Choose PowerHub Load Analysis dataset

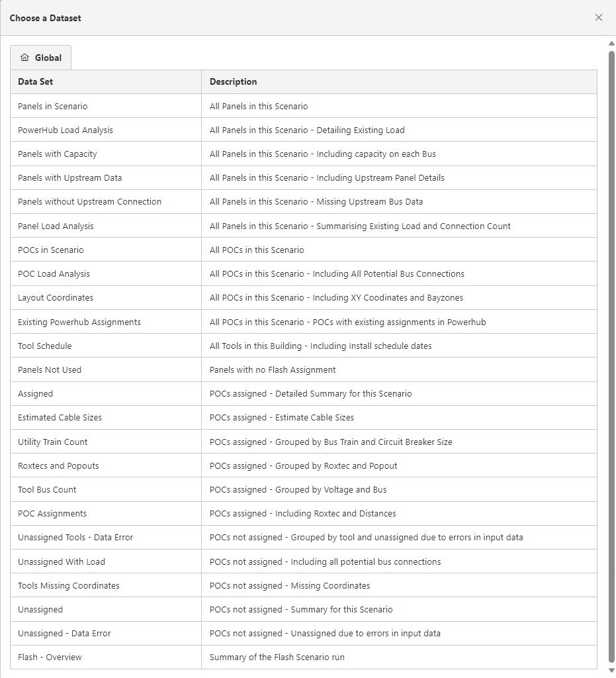[x=66, y=130]
